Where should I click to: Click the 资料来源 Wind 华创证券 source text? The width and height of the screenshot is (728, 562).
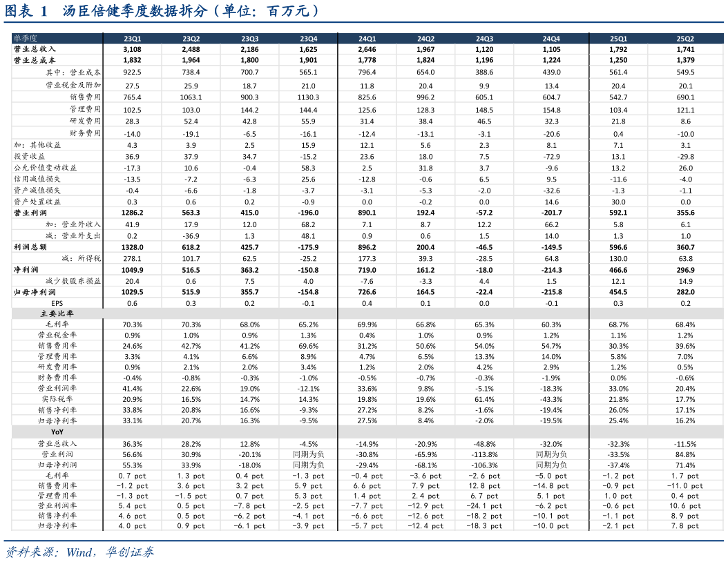tap(79, 552)
